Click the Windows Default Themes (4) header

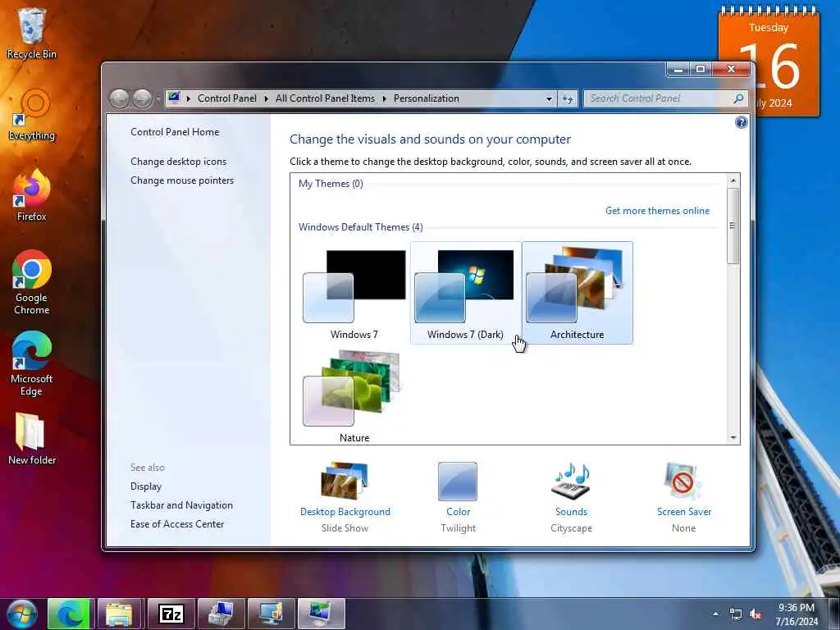[x=361, y=227]
